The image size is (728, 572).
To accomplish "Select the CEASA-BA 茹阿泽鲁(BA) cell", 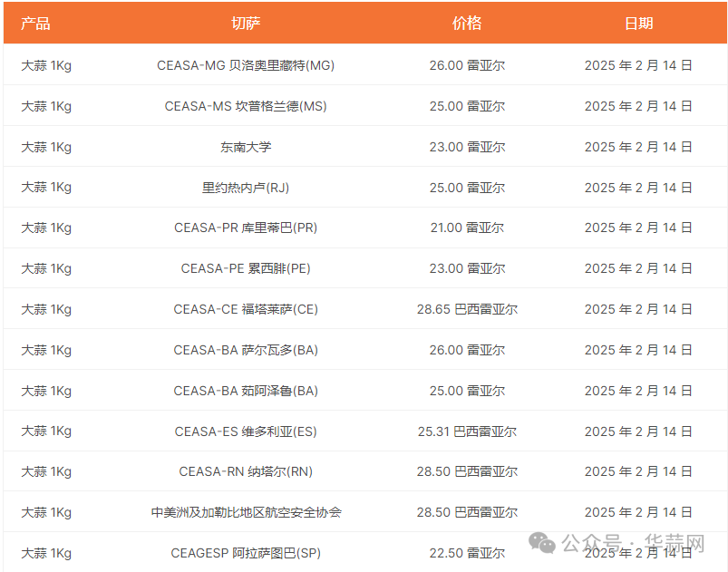I will 246,391.
